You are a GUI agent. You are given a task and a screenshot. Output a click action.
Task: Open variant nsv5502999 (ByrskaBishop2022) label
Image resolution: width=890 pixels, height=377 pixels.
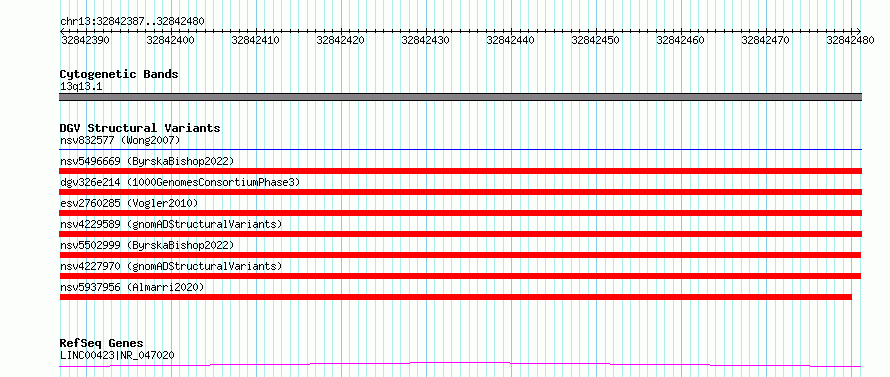147,245
